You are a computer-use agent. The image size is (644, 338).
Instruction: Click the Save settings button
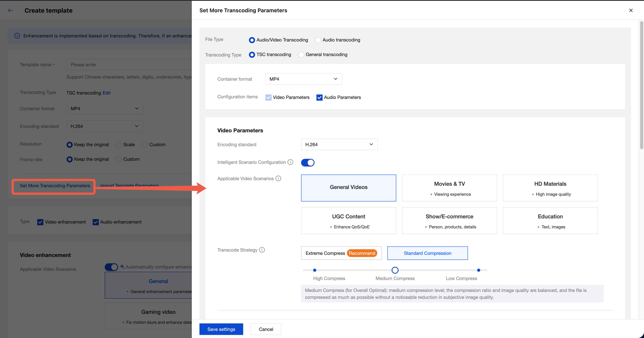(x=221, y=329)
